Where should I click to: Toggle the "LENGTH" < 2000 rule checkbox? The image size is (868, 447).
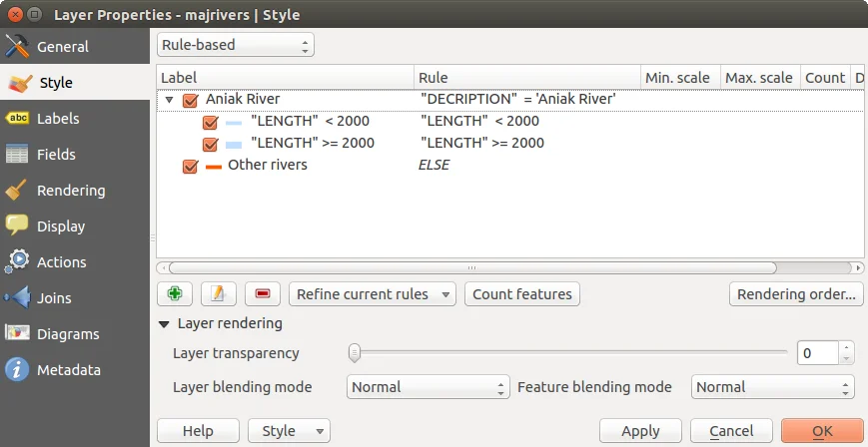pos(211,122)
